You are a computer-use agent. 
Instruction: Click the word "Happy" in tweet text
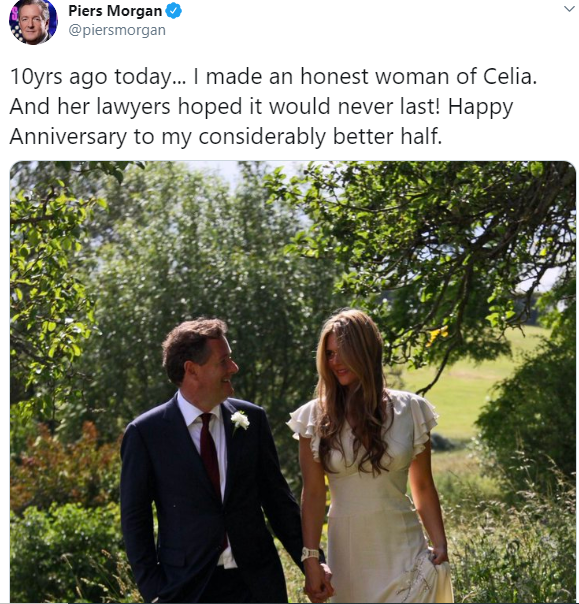coord(480,107)
